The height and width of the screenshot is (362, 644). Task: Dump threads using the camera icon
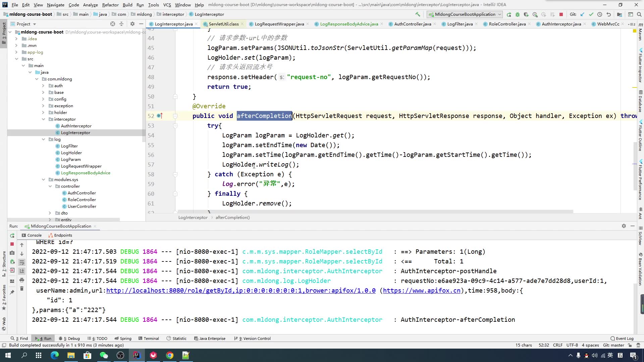[x=12, y=253]
